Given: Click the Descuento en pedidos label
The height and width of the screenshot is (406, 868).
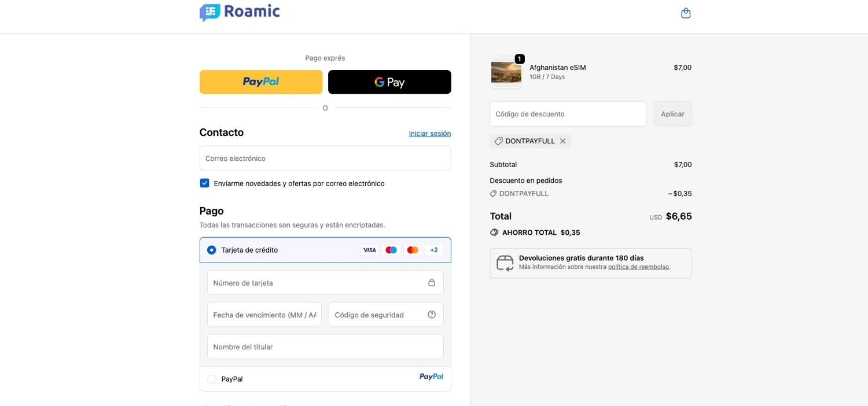Looking at the screenshot, I should pyautogui.click(x=526, y=180).
